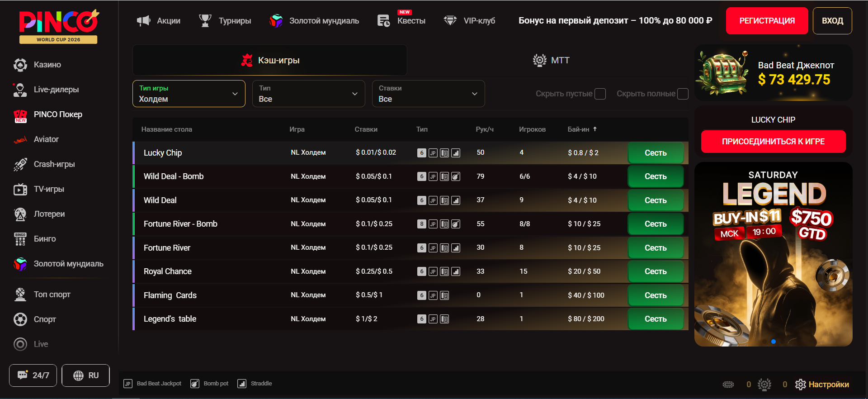Screen dimensions: 868x399
Task: Open Настройки settings
Action: point(822,385)
